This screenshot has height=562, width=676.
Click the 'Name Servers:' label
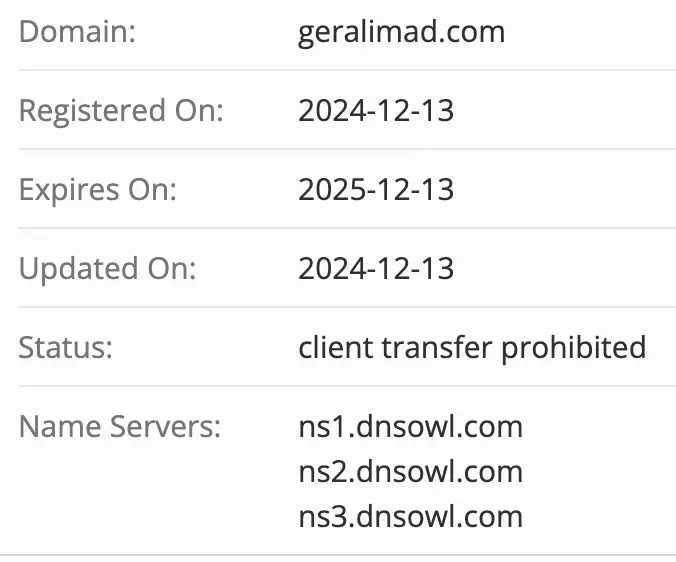pos(120,427)
